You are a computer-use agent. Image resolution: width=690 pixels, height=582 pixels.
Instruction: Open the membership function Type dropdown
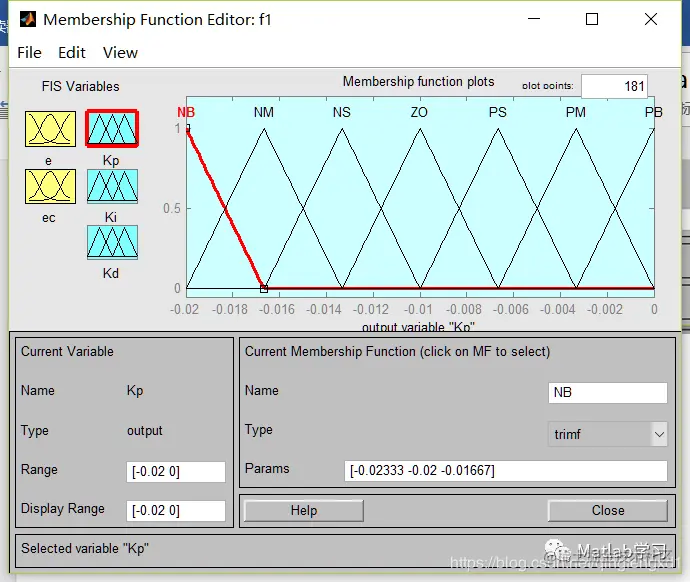[607, 434]
